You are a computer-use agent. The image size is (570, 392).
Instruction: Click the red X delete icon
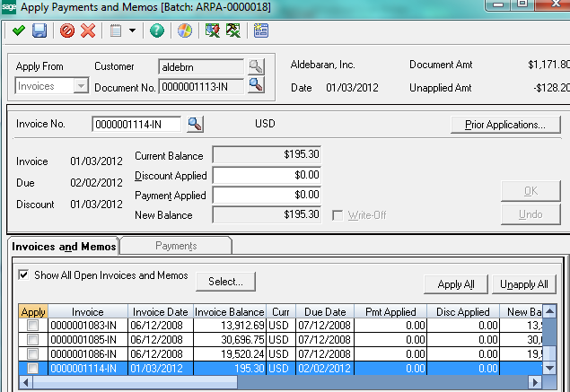tap(88, 30)
